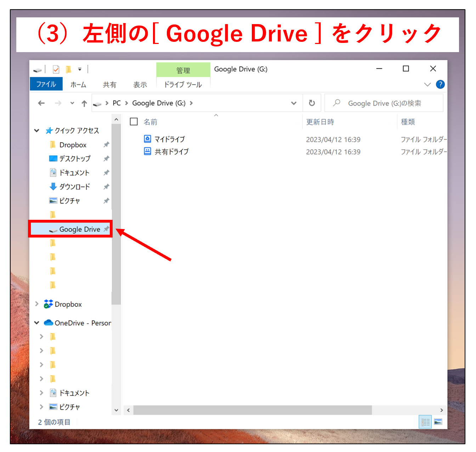Expand the ピクチャ node under OneDrive
The width and height of the screenshot is (476, 452).
[x=41, y=407]
